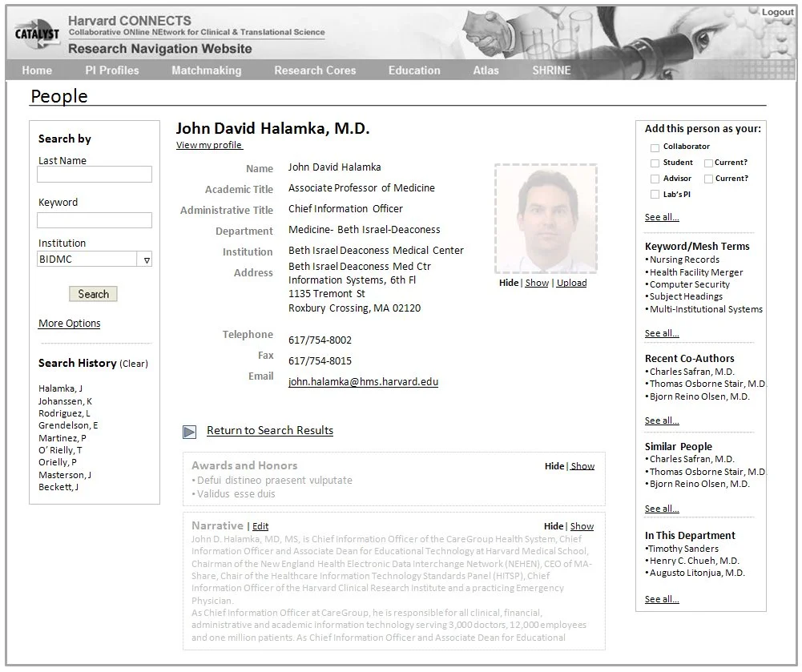
Task: Open the Nursing Records keyword
Action: tap(684, 260)
